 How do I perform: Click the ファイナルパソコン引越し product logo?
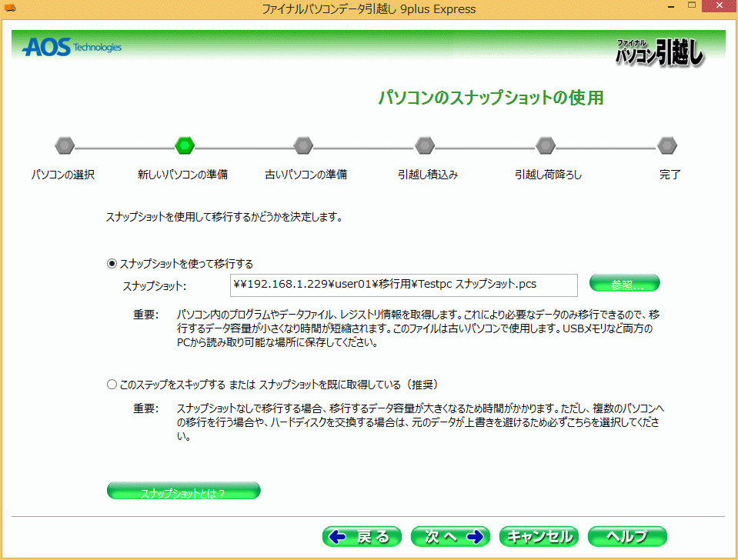pyautogui.click(x=659, y=52)
